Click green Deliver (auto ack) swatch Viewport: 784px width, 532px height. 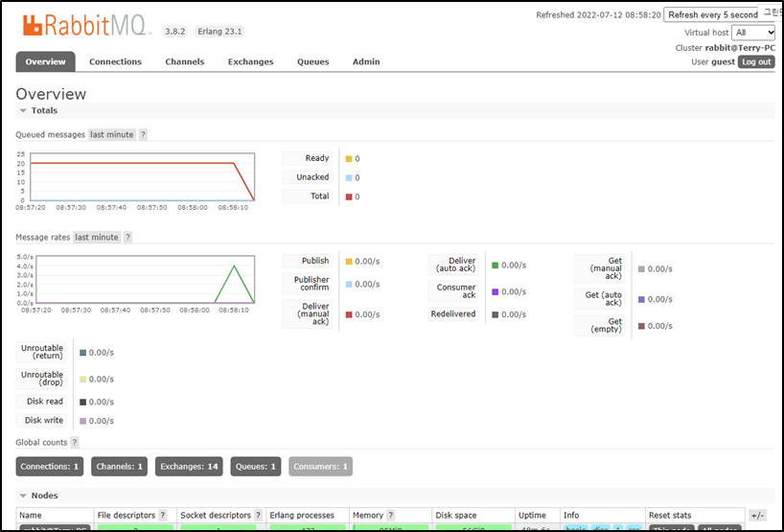(496, 266)
